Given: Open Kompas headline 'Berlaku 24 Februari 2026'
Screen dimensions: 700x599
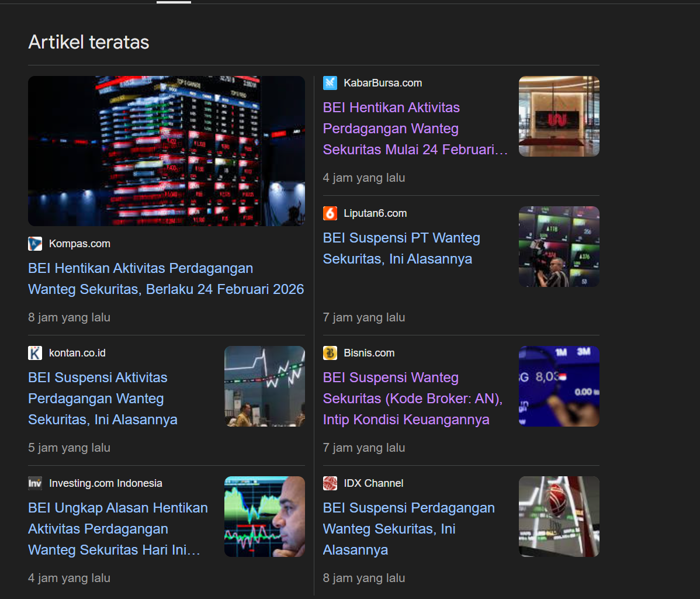Looking at the screenshot, I should [x=166, y=279].
